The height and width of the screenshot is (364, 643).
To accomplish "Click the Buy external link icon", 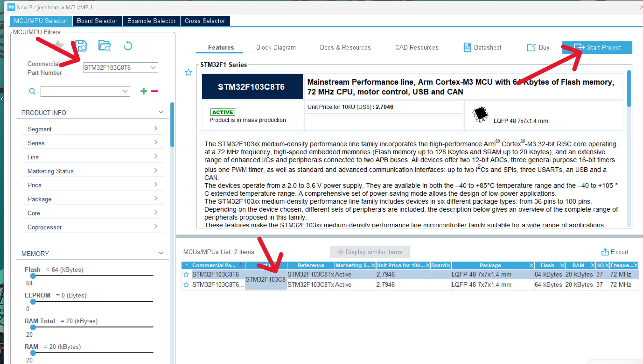I will click(531, 47).
